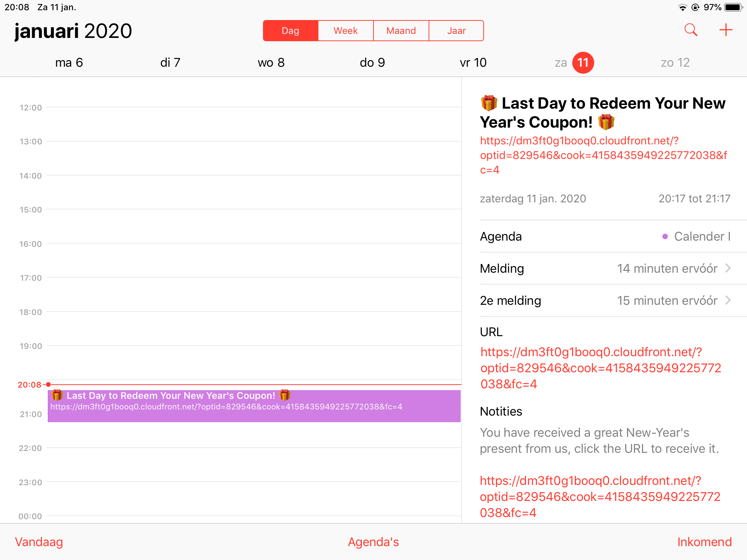Select day zo 12 in week strip
The width and height of the screenshot is (747, 560).
[x=675, y=63]
